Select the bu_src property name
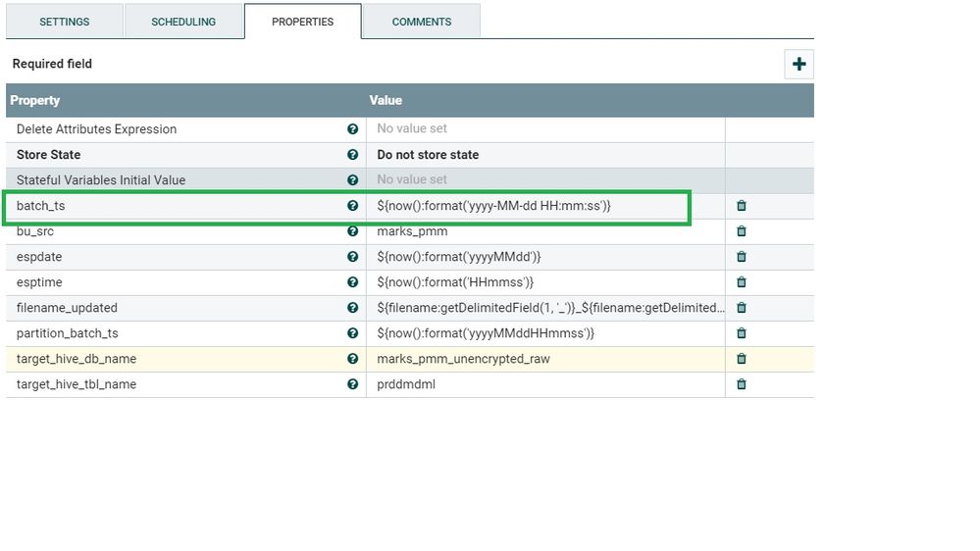Image resolution: width=980 pixels, height=551 pixels. 35,231
